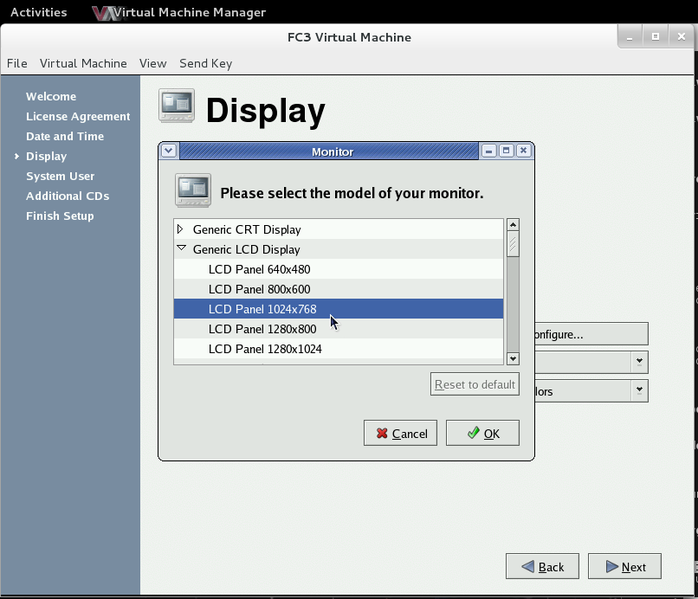
Task: Select LCD Panel 1280x1024
Action: [x=338, y=349]
